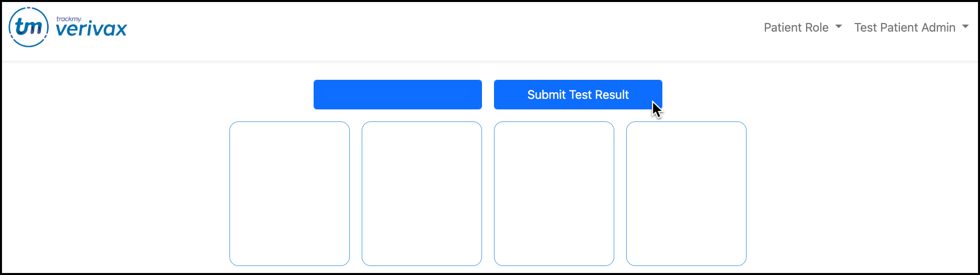Click the verivax wordmark in the header
Viewport: 980px width, 275px height.
point(91,30)
